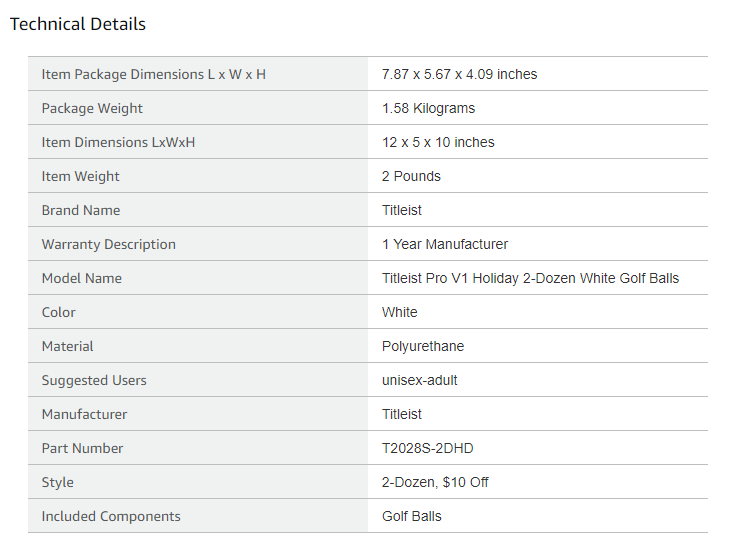This screenshot has width=739, height=560.
Task: Click the 12 x 5 x 10 inches value
Action: tap(438, 142)
